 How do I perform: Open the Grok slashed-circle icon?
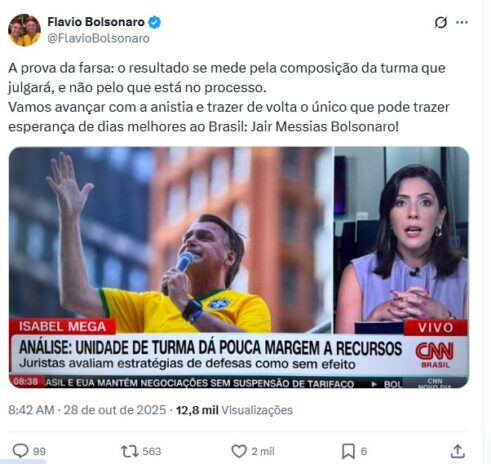pyautogui.click(x=440, y=23)
